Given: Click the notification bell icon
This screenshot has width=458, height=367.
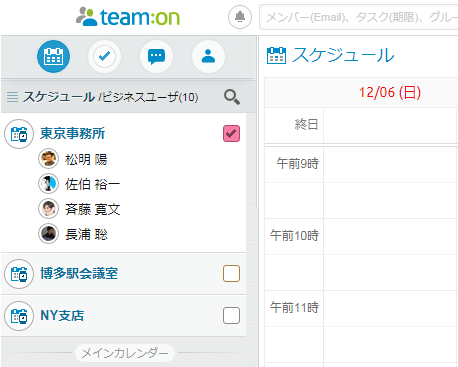Looking at the screenshot, I should click(x=240, y=17).
